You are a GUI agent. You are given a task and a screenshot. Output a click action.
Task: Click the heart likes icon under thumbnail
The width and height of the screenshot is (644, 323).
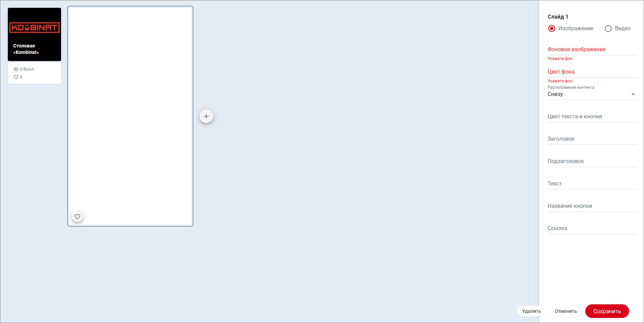[16, 77]
